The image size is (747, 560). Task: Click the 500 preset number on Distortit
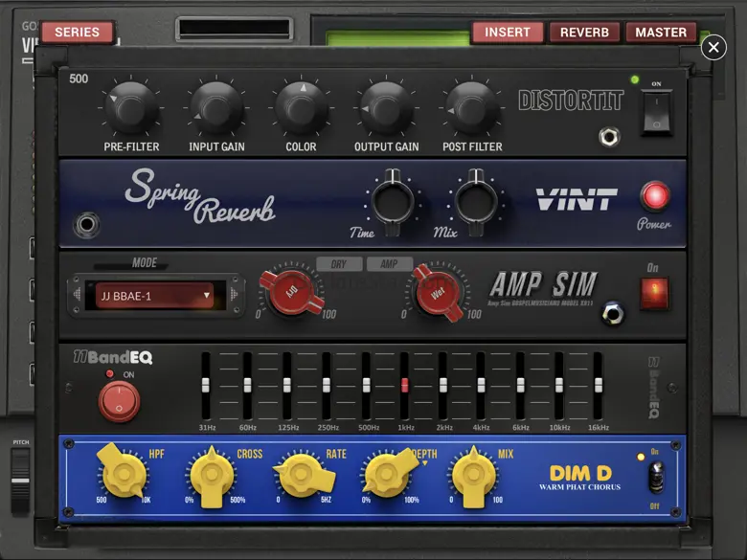tap(79, 78)
